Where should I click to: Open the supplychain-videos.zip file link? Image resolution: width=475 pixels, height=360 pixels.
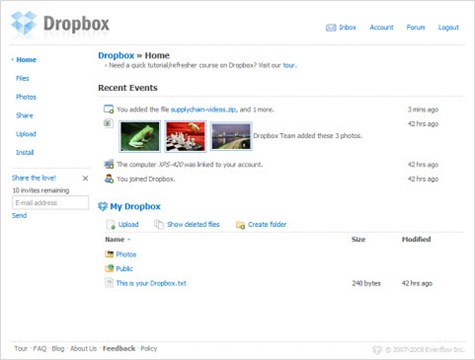[203, 109]
